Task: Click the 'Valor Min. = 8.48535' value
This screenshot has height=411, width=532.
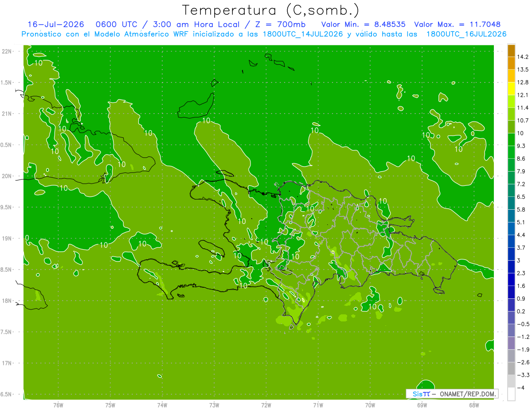Action: (364, 24)
